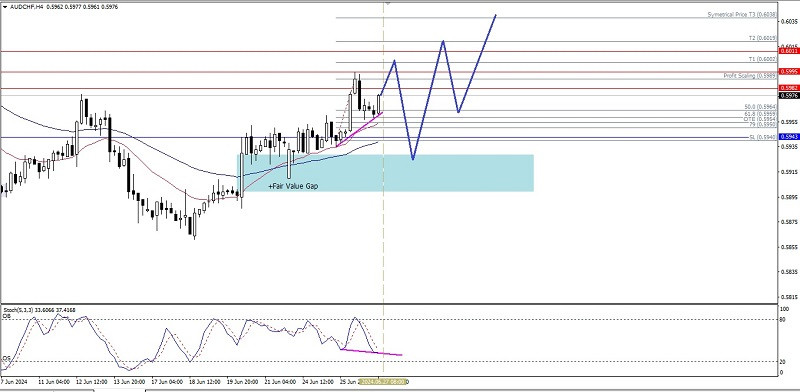Click the OB overbought level label

coord(7,316)
